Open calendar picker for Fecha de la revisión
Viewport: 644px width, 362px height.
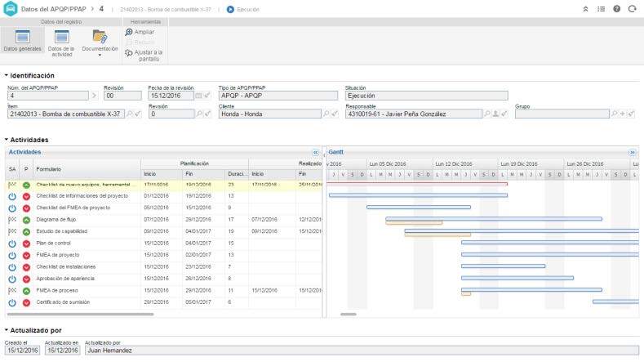(x=198, y=96)
